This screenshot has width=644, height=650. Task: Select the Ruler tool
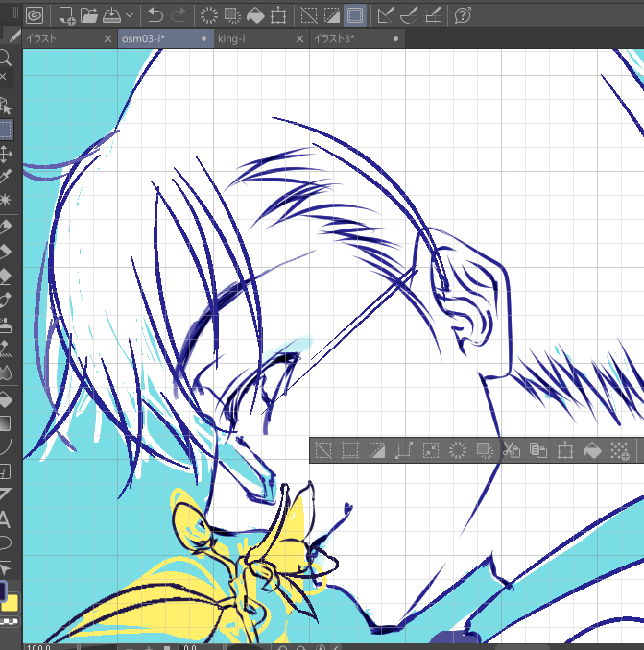[x=5, y=494]
